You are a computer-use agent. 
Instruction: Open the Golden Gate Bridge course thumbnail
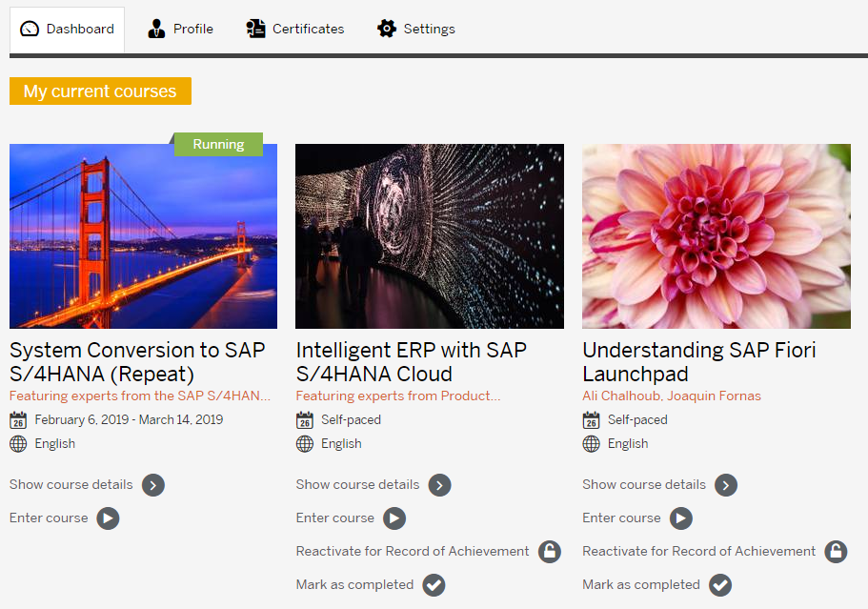pos(143,236)
